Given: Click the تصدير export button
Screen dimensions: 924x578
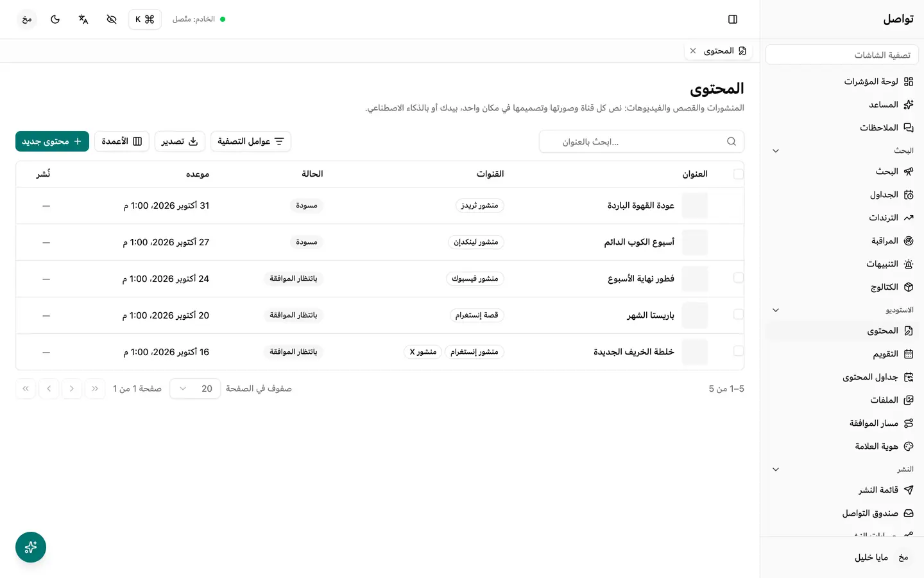Looking at the screenshot, I should click(180, 141).
